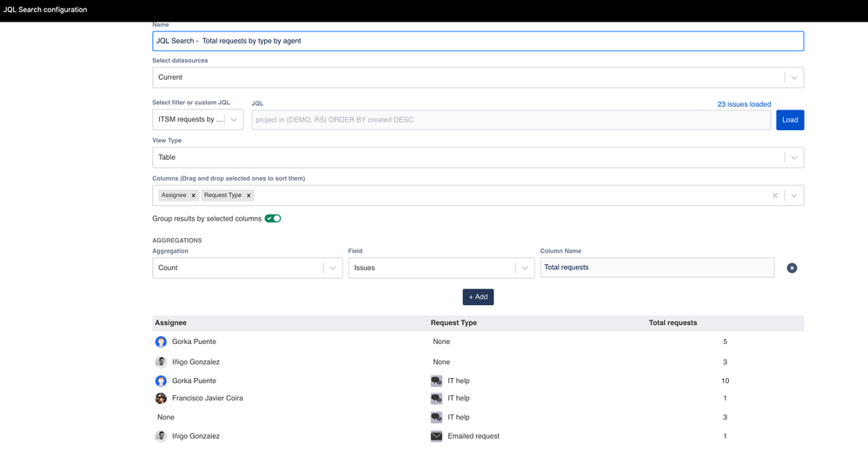
Task: Click the Assignee column header
Action: [x=170, y=322]
